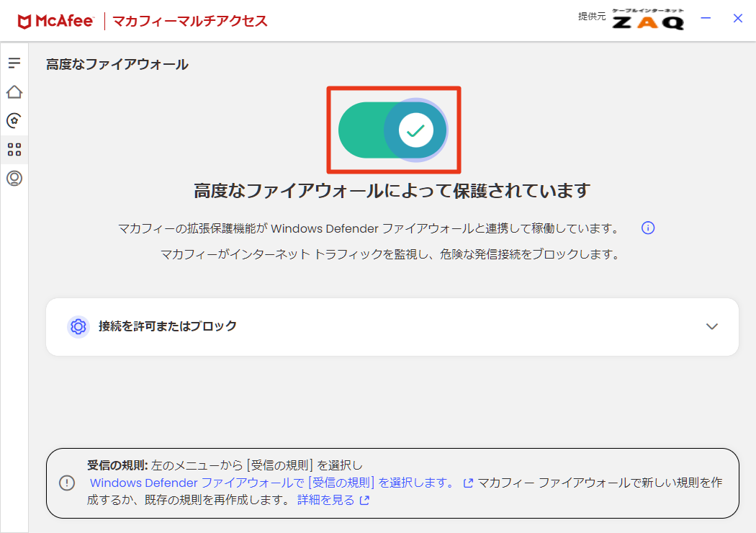Go to Home via the house icon
The width and height of the screenshot is (756, 533).
[14, 91]
